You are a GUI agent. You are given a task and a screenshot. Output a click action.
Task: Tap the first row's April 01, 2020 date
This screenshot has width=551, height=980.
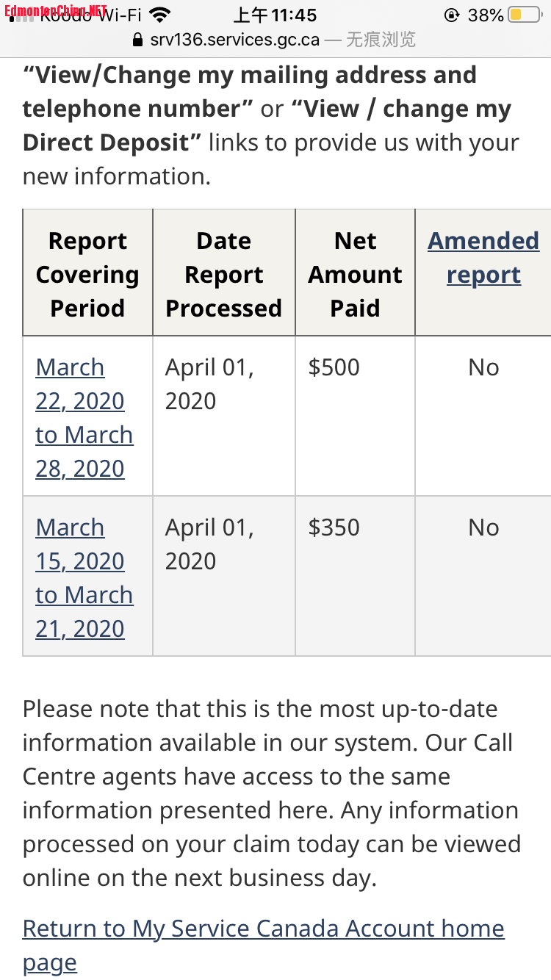pyautogui.click(x=209, y=384)
